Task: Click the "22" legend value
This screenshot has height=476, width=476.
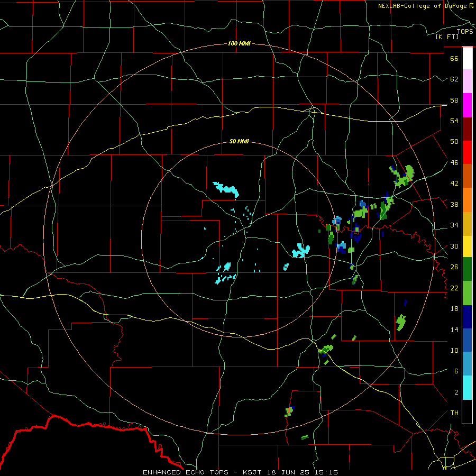Action: 454,288
